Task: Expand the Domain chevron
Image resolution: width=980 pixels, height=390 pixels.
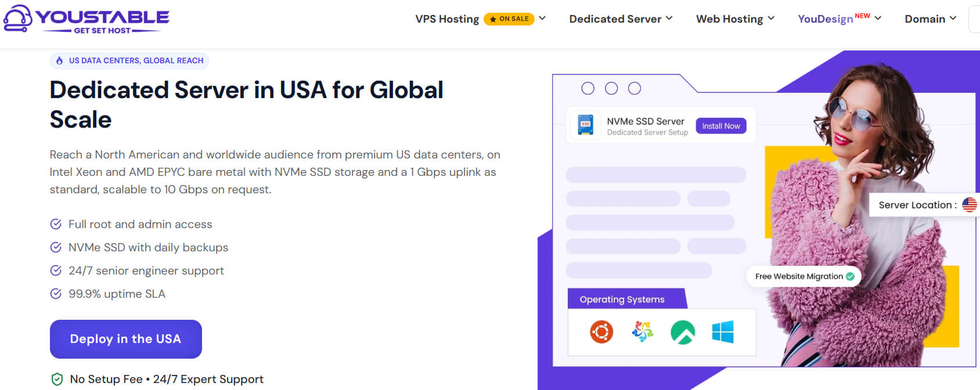Action: [953, 19]
